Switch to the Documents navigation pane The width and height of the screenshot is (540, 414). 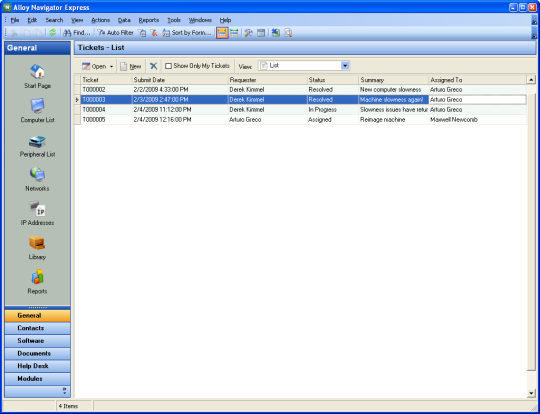coord(37,353)
